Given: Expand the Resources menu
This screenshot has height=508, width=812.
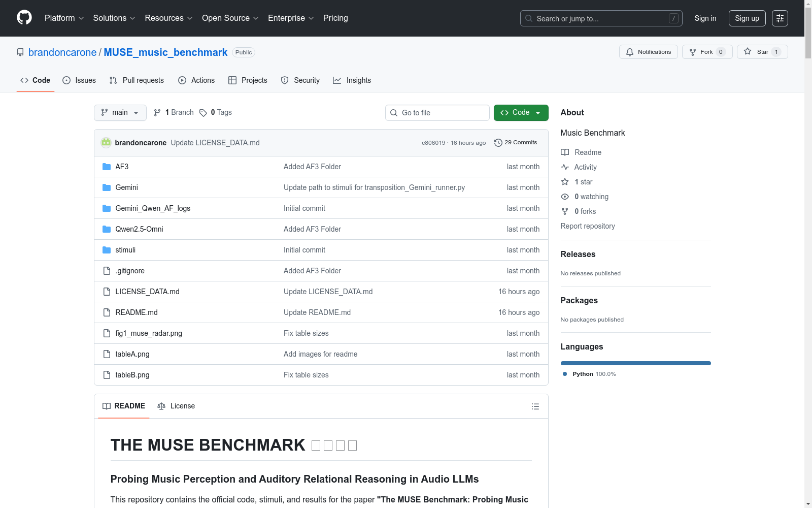Looking at the screenshot, I should (169, 18).
